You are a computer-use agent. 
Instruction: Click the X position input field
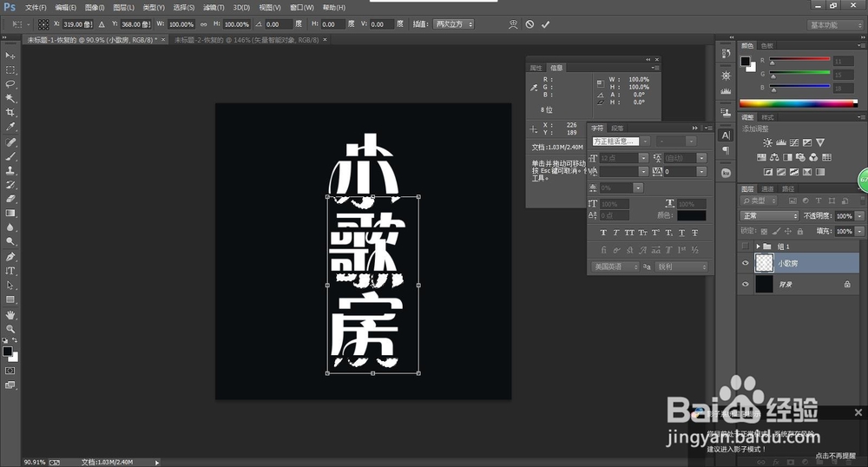coord(77,24)
